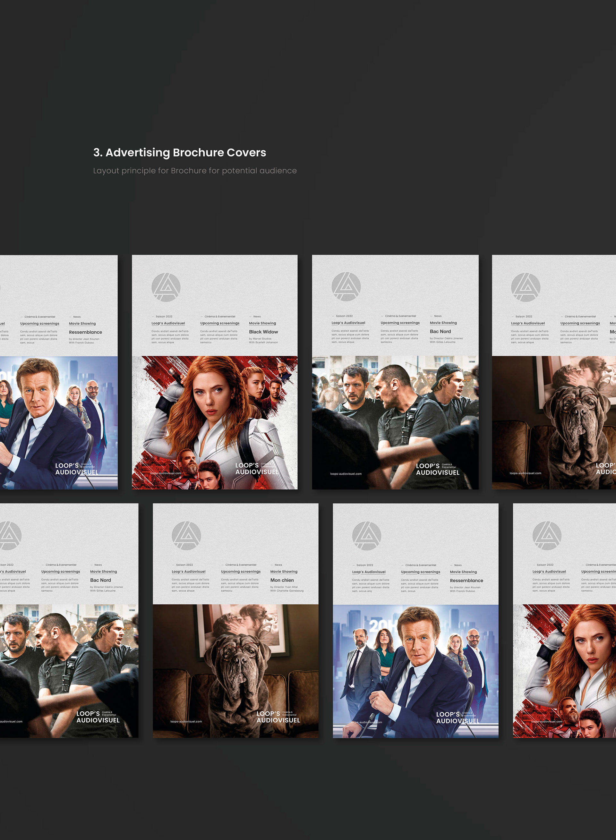Click the 'Mon chien' movie title
Viewport: 616px width, 840px height.
pyautogui.click(x=282, y=580)
